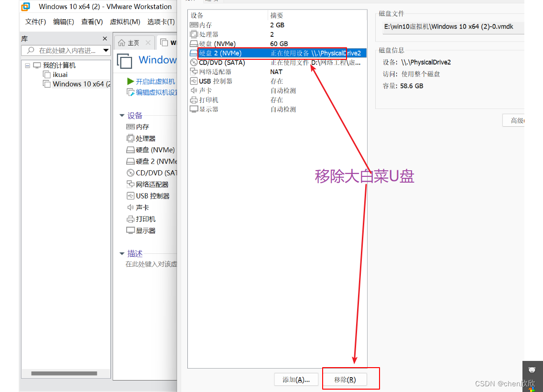Screen dimensions: 543x392
Task: Click 开启此虚拟机 link
Action: 155,81
